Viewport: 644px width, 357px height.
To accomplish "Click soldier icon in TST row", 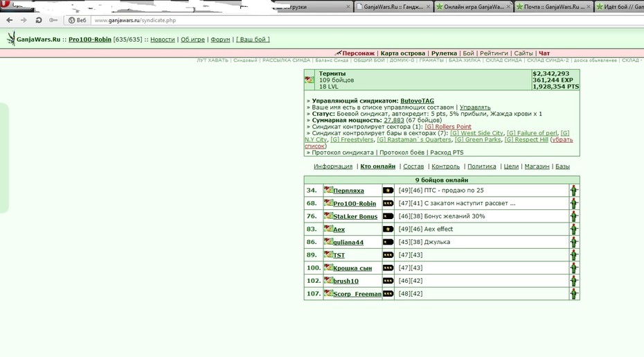I will coord(574,255).
